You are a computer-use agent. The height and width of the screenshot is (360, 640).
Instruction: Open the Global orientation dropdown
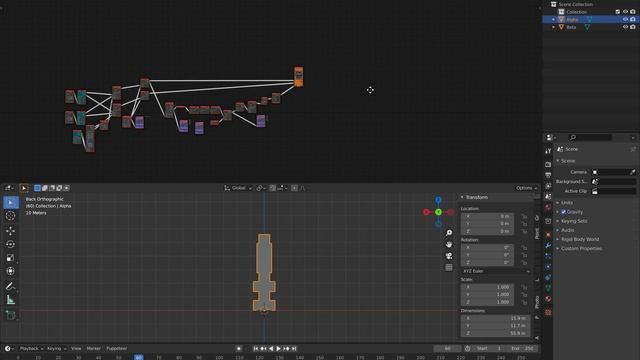(x=238, y=188)
